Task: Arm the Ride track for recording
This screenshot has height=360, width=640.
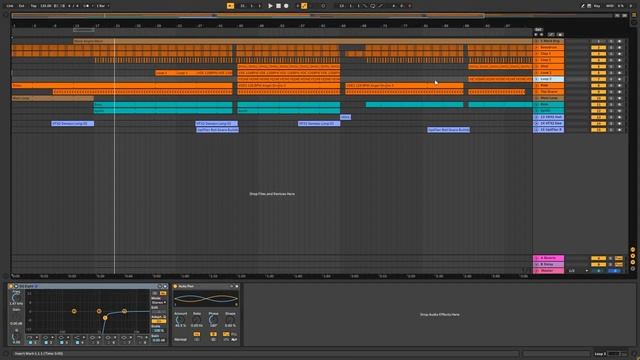Action: (x=619, y=85)
